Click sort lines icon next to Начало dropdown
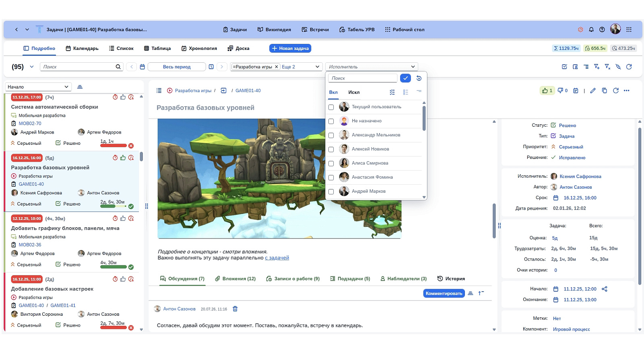644x362 pixels. tap(80, 87)
